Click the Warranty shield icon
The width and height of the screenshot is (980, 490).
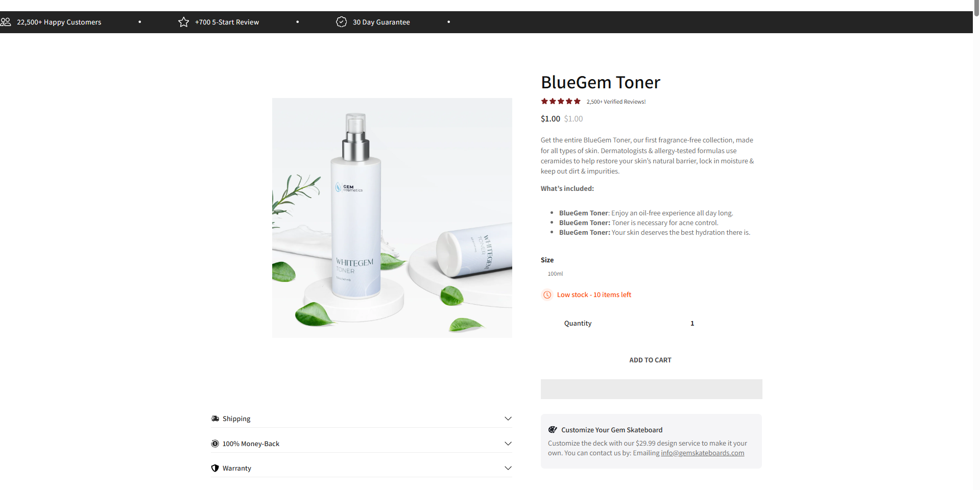[x=215, y=468]
